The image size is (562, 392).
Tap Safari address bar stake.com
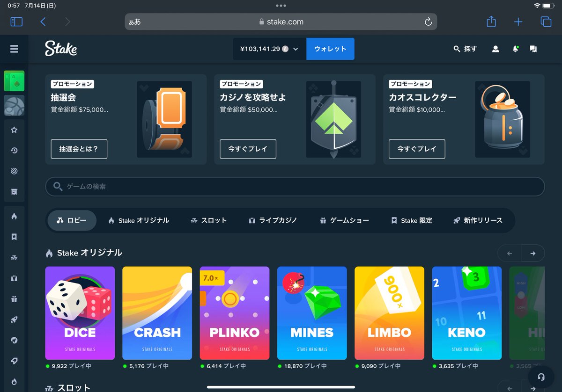281,22
